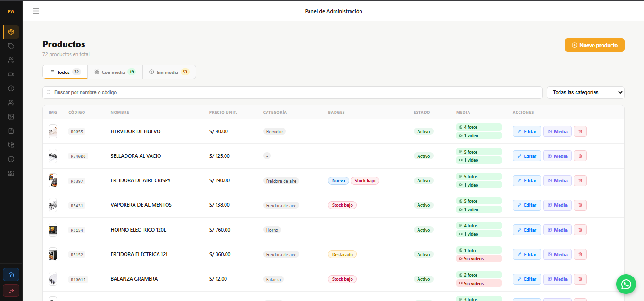Click the PRECIO UNIT. column header

pos(223,112)
